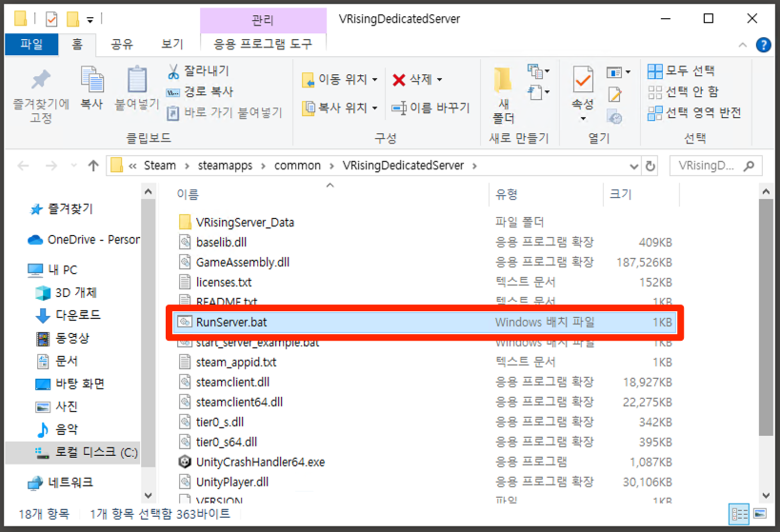Screen dimensions: 780x532
Task: Navigate back with left arrow
Action: [23, 166]
